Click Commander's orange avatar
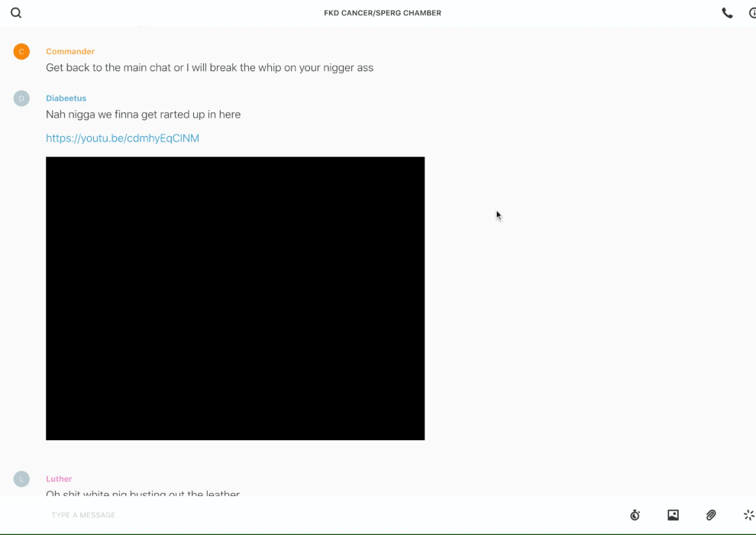 pyautogui.click(x=21, y=51)
